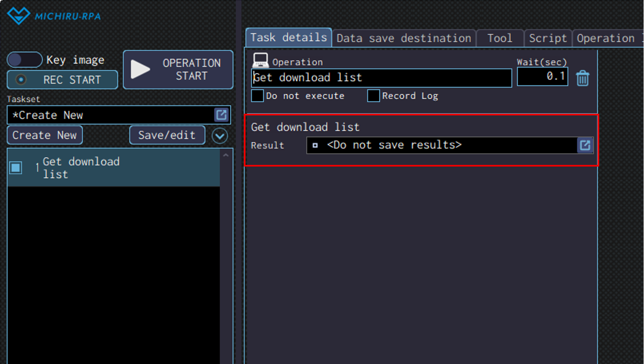Screen dimensions: 644x364
Task: Switch to the Data save destination tab
Action: pyautogui.click(x=404, y=38)
